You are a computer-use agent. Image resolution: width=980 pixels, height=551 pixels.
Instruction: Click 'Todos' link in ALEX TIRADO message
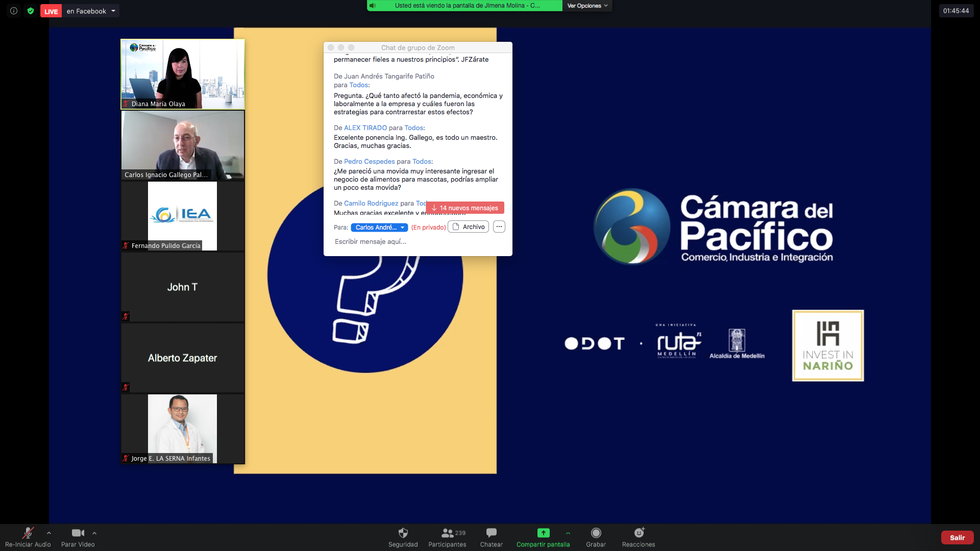click(x=414, y=128)
